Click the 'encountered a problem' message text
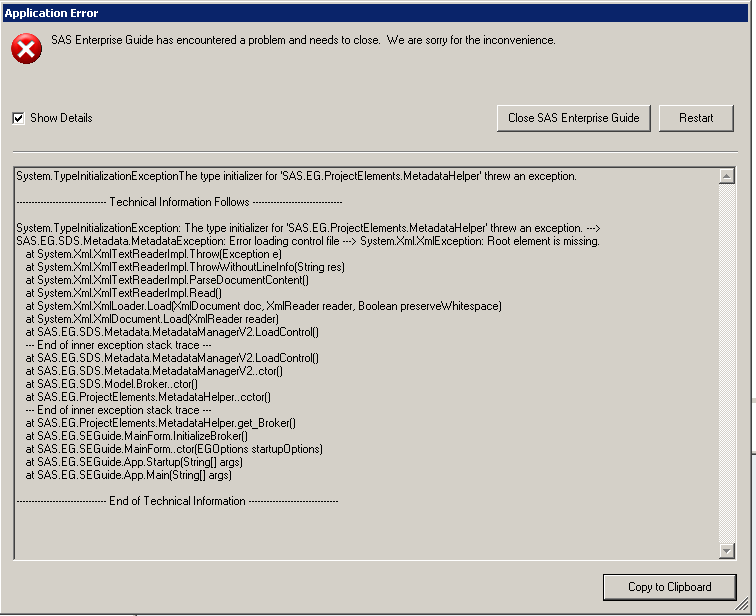The image size is (756, 616). point(303,41)
